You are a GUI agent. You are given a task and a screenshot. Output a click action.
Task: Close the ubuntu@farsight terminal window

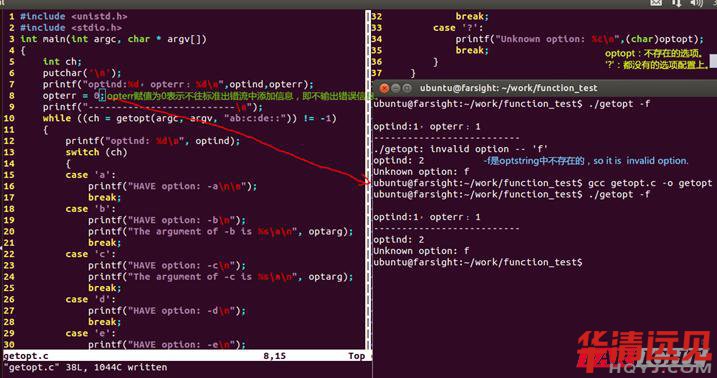pos(385,88)
